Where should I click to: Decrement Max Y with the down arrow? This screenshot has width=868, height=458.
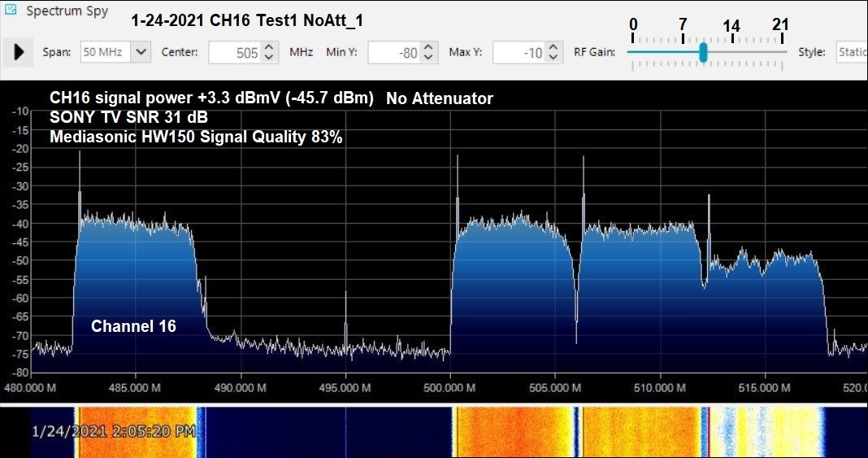[x=554, y=58]
